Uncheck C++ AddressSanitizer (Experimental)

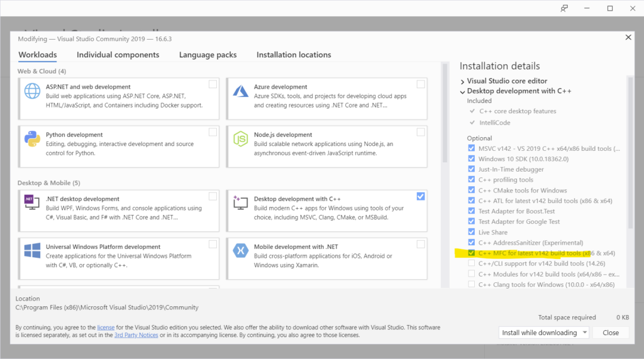472,242
